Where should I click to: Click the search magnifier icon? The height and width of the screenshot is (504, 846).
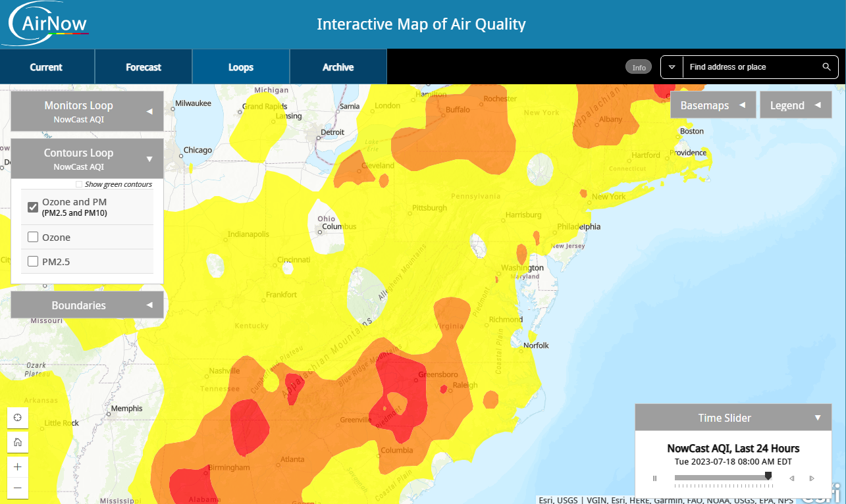[x=827, y=67]
